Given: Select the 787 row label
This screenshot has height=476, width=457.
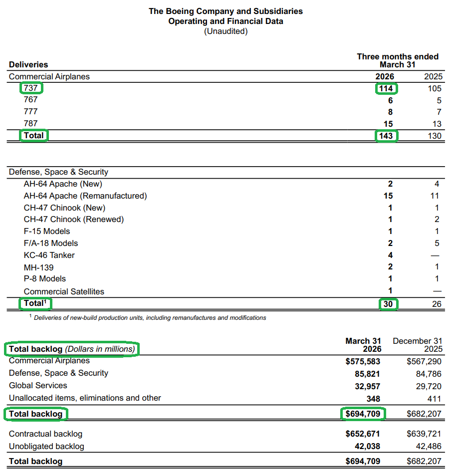Looking at the screenshot, I should point(30,123).
